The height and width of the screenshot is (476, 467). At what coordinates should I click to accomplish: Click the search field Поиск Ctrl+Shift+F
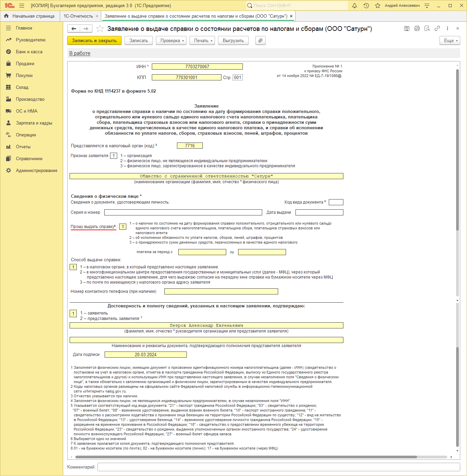pyautogui.click(x=297, y=5)
